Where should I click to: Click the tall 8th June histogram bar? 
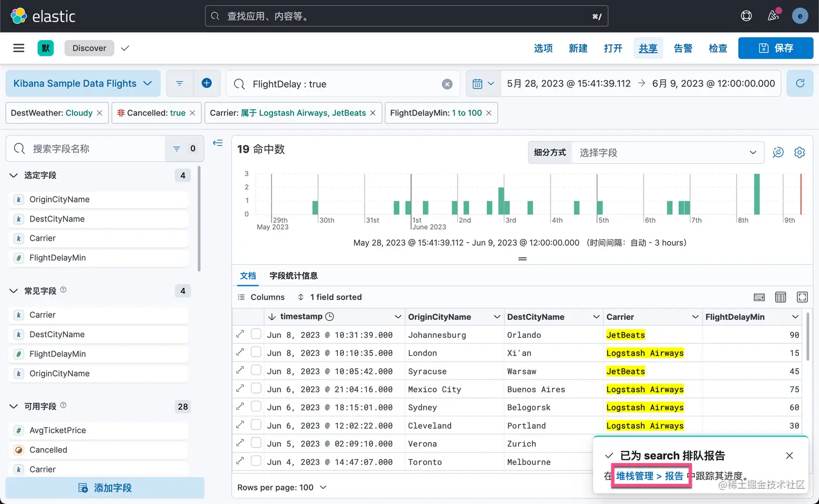(x=757, y=194)
